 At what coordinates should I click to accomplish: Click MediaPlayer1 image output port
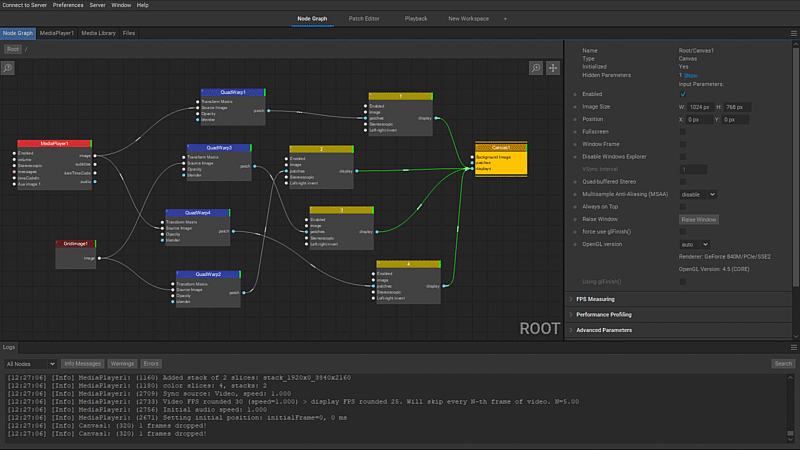pyautogui.click(x=95, y=156)
